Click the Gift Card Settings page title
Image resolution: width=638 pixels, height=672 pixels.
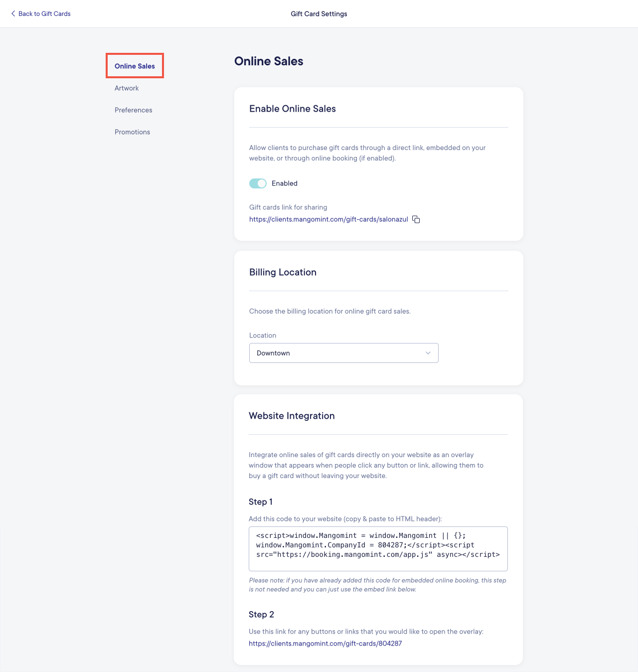pyautogui.click(x=319, y=14)
